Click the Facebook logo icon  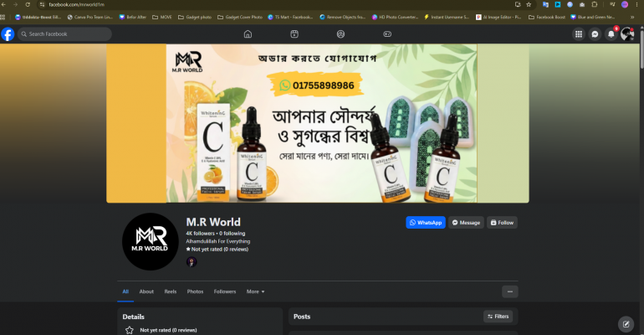tap(8, 34)
